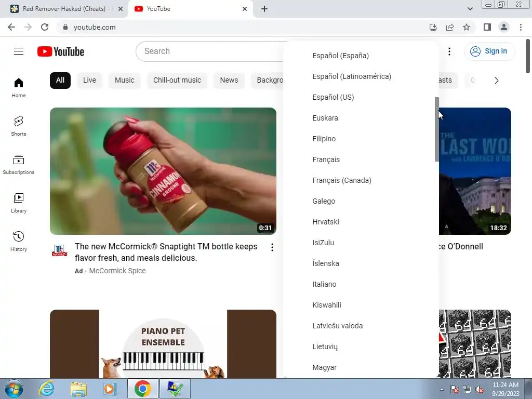Click the install app icon in address bar

tap(433, 27)
